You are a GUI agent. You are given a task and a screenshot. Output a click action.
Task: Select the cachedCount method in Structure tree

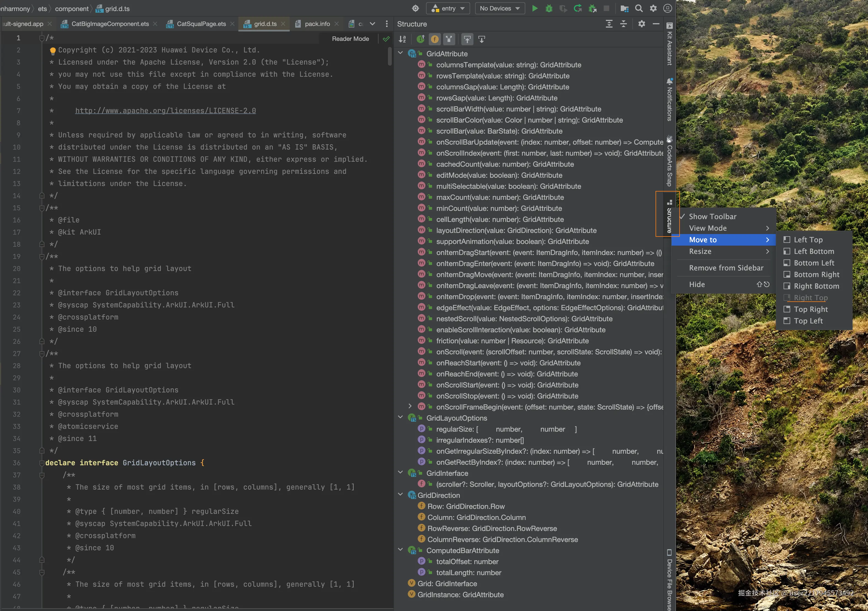(505, 164)
